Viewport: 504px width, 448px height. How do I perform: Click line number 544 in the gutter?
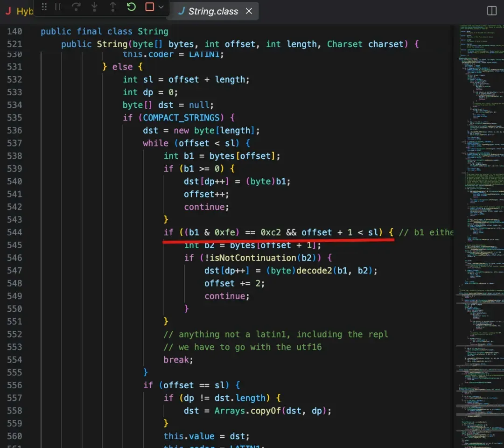point(14,232)
